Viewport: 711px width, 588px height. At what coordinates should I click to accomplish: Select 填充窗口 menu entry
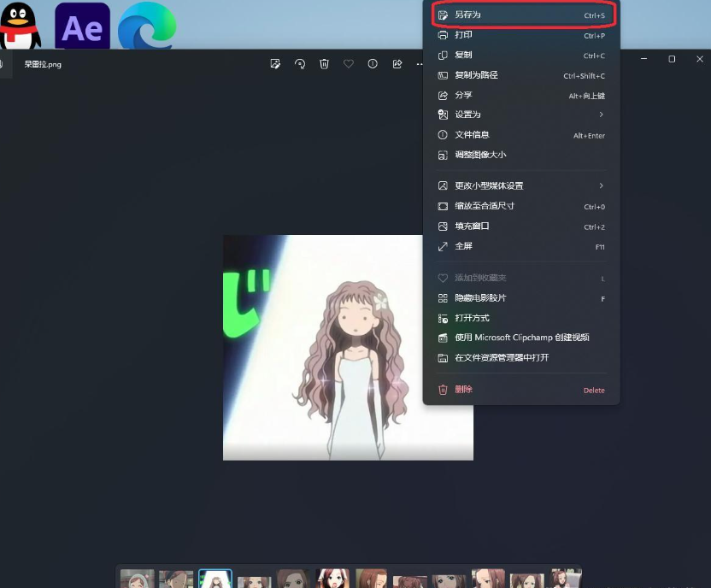pyautogui.click(x=521, y=226)
